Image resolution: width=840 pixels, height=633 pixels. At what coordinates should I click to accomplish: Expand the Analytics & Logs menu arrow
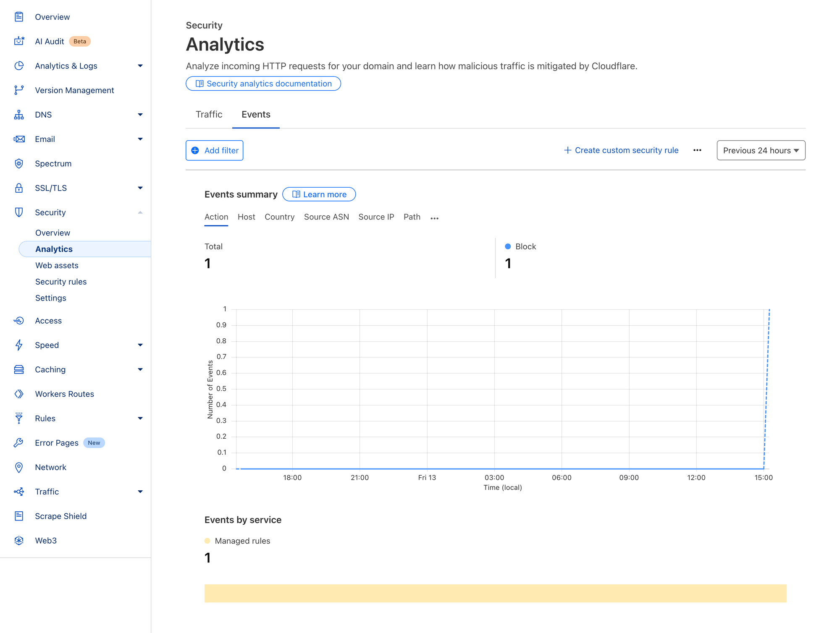click(x=140, y=66)
